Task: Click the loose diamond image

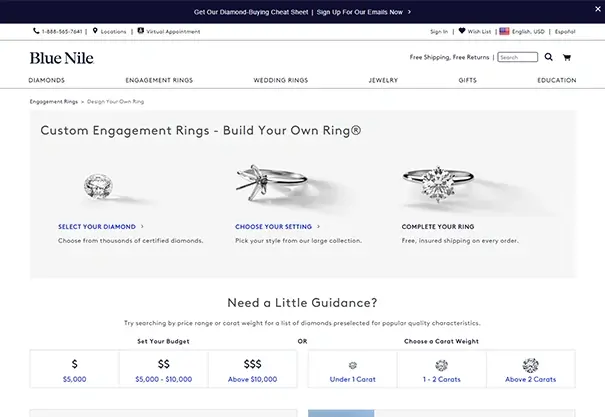Action: [98, 186]
